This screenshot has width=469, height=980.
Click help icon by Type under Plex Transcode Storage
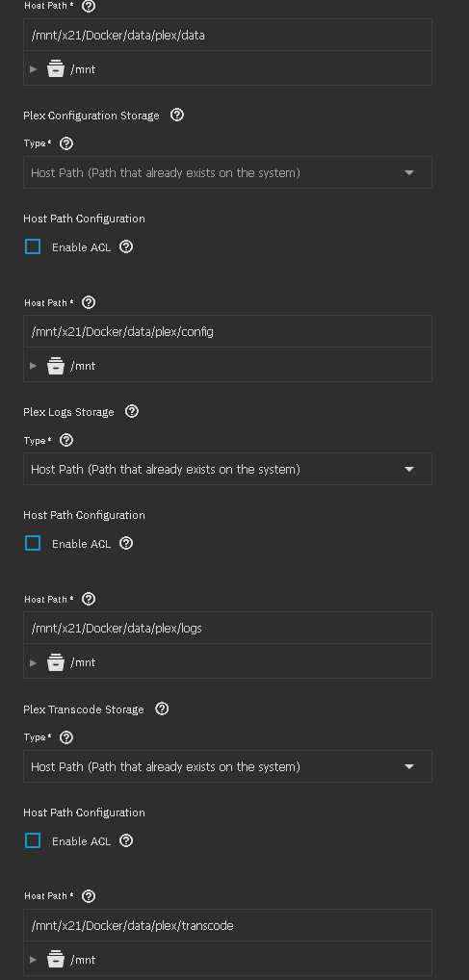click(66, 737)
